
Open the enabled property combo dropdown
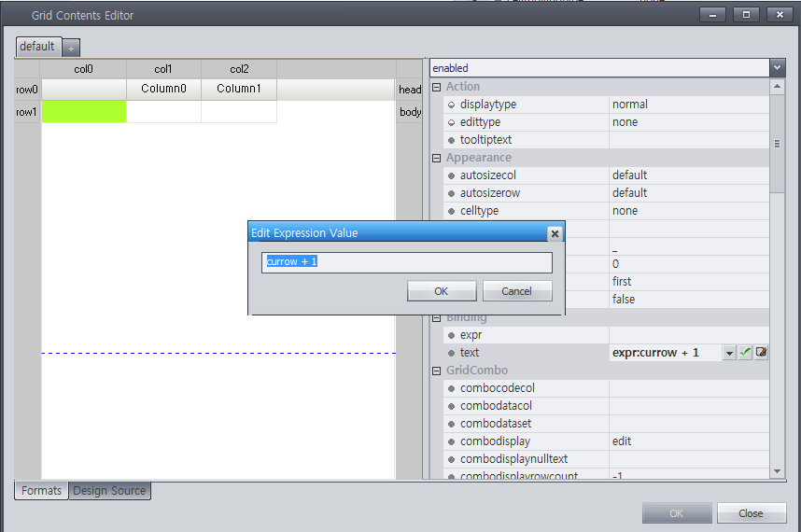[777, 68]
